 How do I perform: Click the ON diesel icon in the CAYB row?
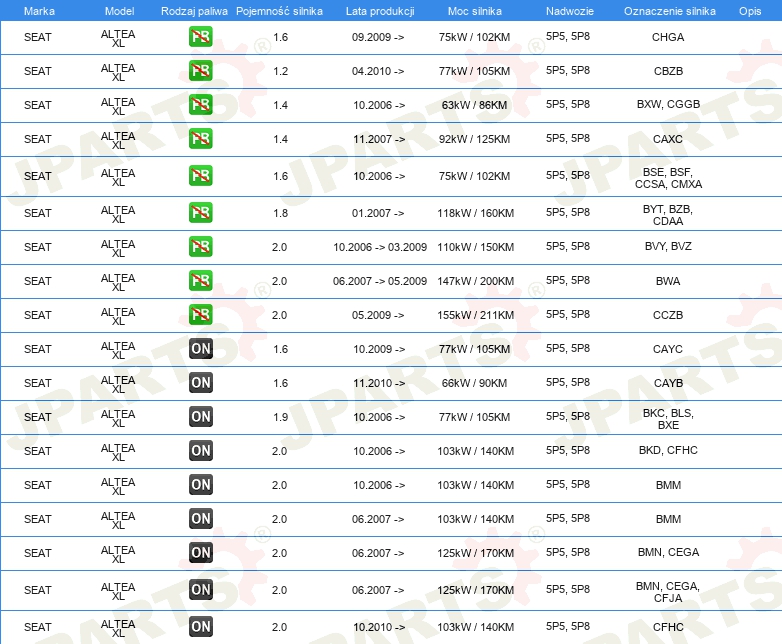click(200, 383)
